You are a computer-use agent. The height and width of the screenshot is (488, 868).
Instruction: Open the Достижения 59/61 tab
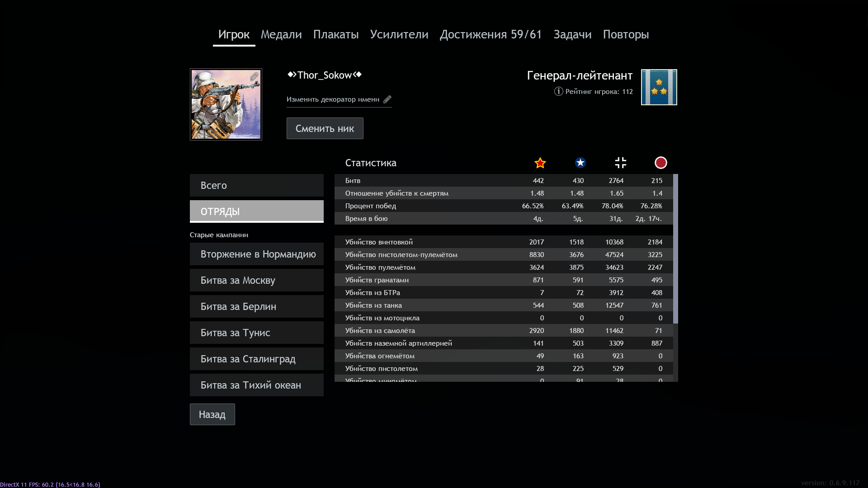[x=491, y=34]
